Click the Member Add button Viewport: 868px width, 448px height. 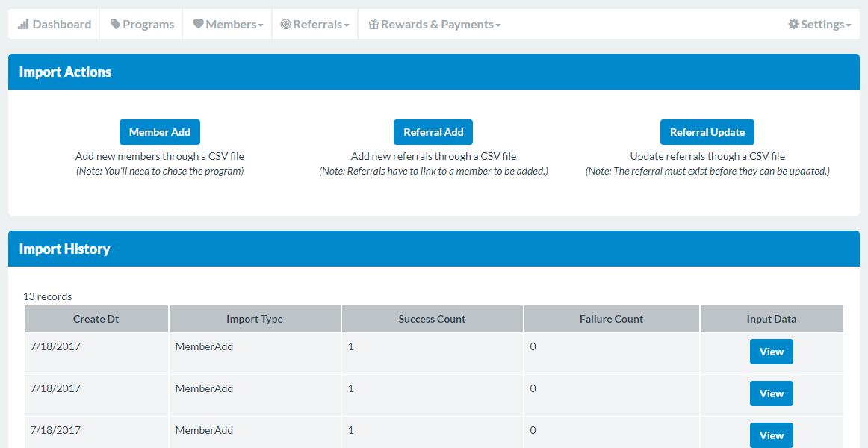click(x=160, y=132)
